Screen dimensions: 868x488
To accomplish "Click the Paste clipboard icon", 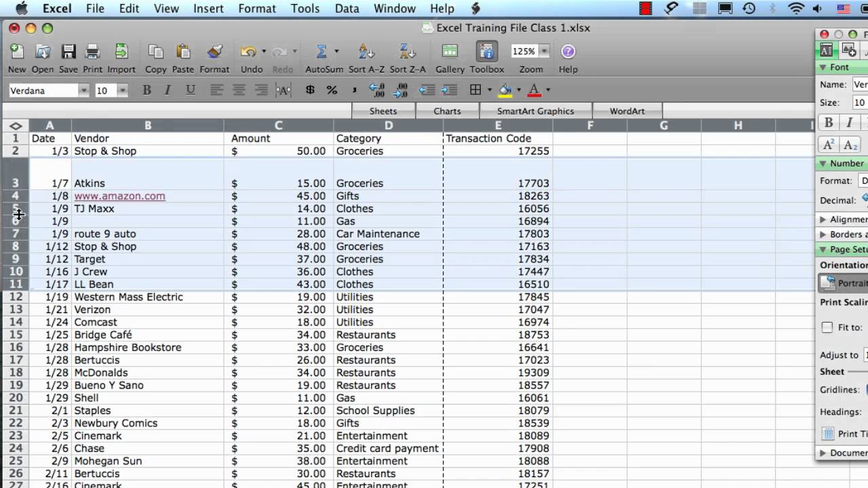I will point(183,52).
